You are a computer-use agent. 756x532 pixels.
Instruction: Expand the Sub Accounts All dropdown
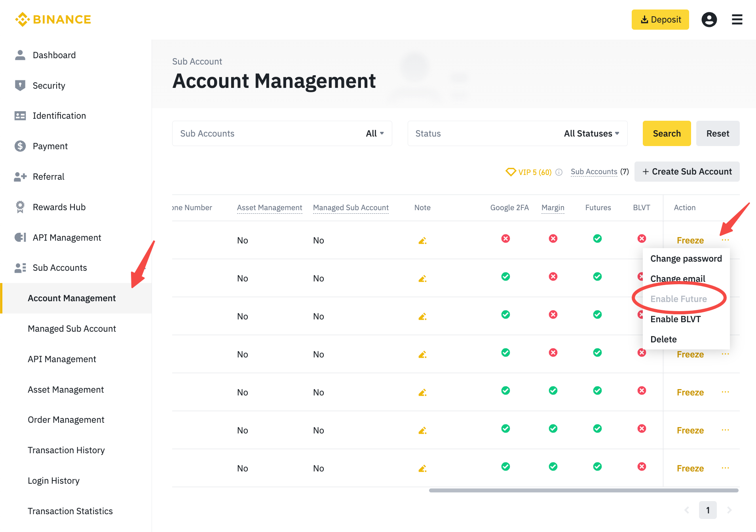click(374, 133)
